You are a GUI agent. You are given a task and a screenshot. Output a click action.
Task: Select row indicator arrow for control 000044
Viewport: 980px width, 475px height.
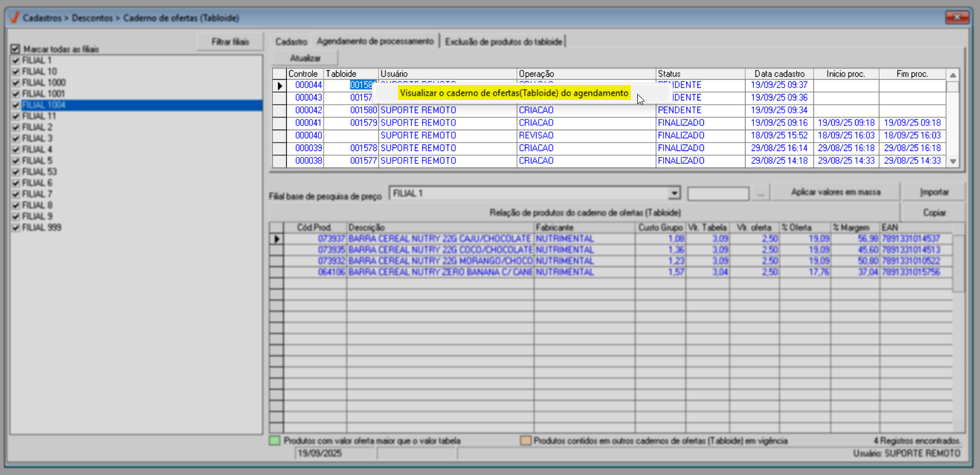click(279, 86)
